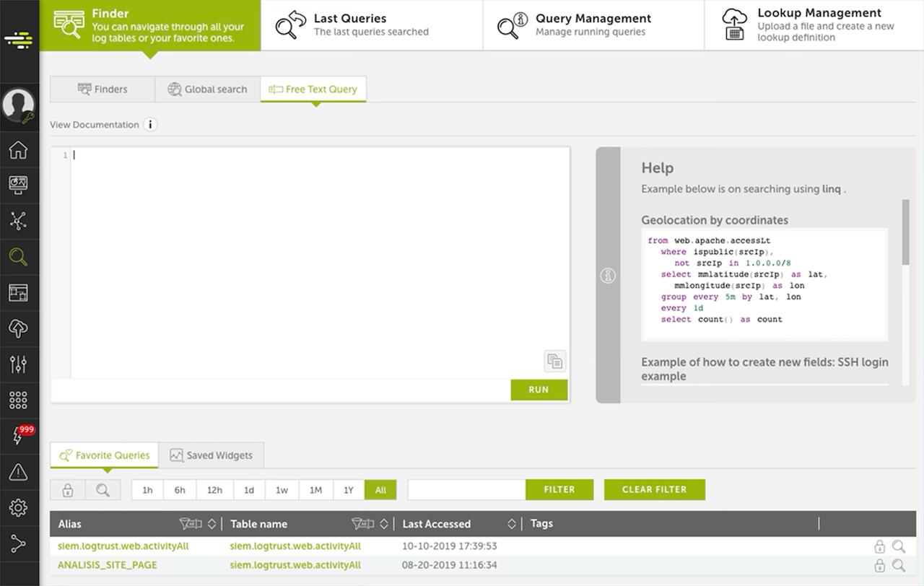Click the sliders/preferences icon in sidebar
The image size is (924, 586).
19,364
